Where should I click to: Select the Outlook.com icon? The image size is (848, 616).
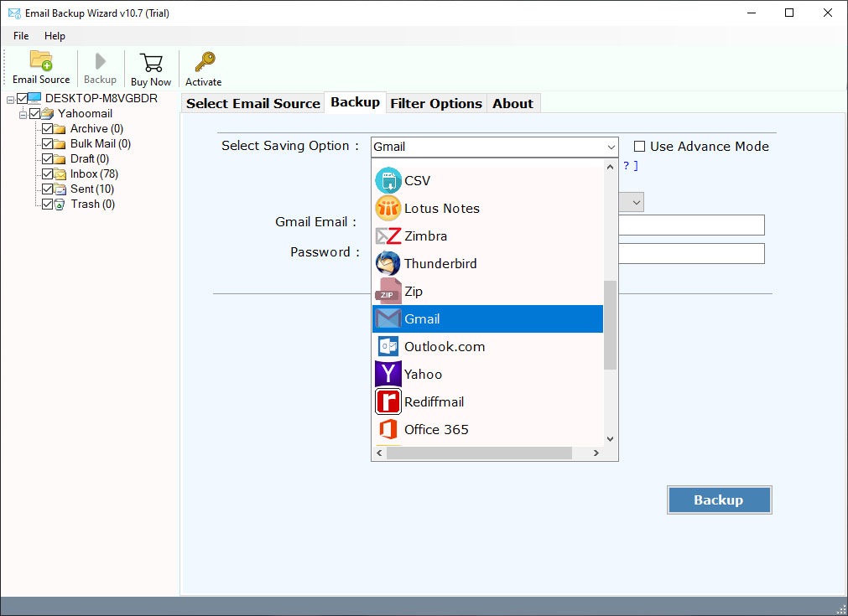(388, 346)
